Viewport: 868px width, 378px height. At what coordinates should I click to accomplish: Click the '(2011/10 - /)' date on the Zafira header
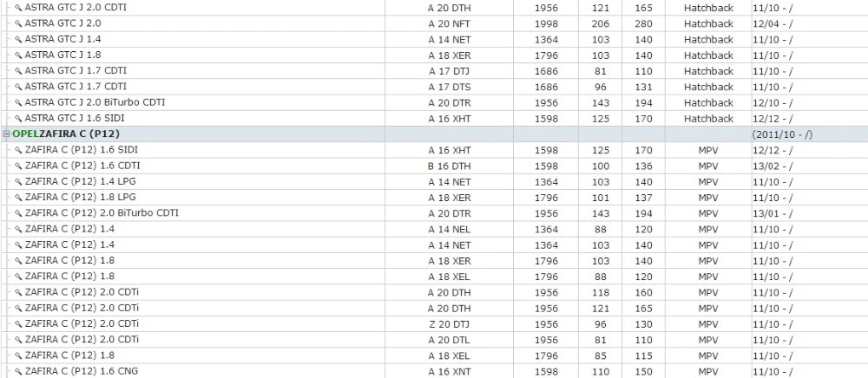tap(782, 135)
